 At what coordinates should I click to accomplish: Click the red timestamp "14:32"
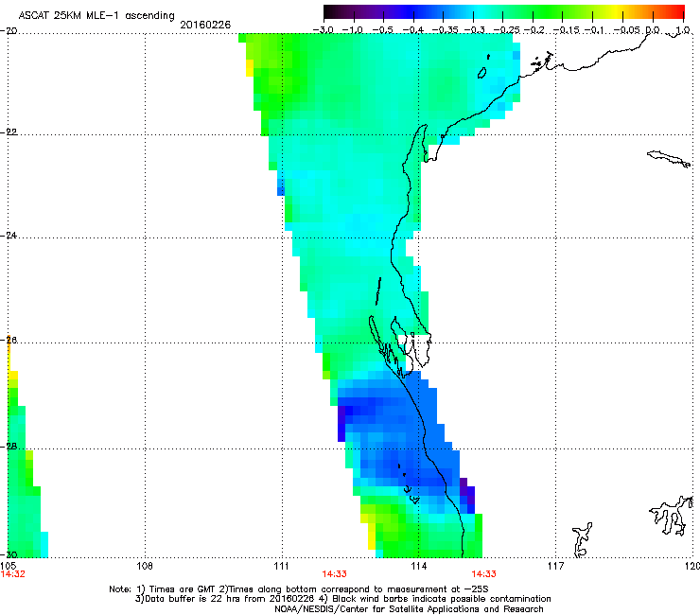coord(13,574)
